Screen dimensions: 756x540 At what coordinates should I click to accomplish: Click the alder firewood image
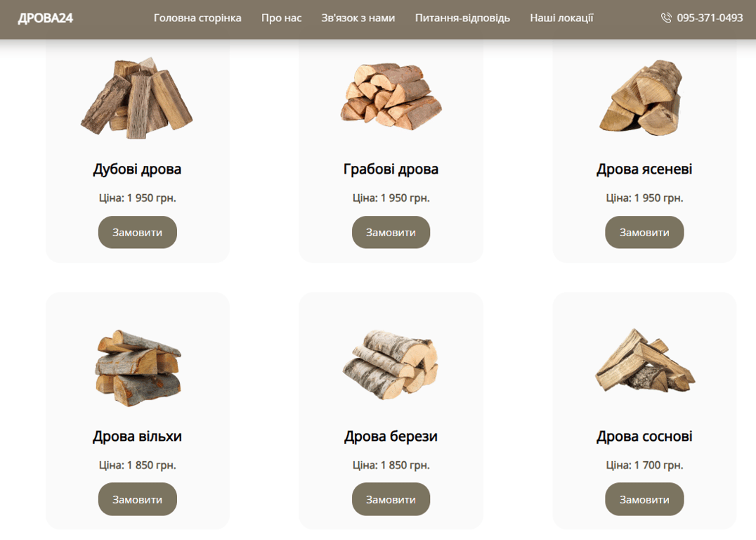[x=138, y=367]
